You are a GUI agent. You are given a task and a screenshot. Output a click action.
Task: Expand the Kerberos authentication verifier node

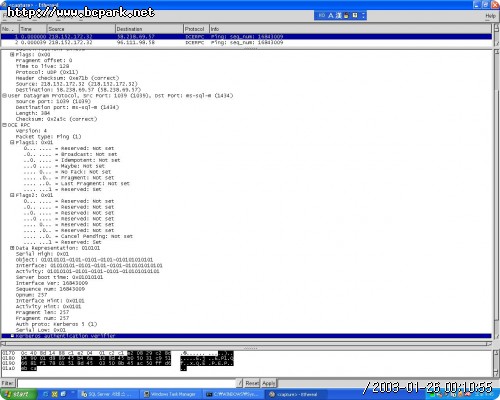click(12, 336)
